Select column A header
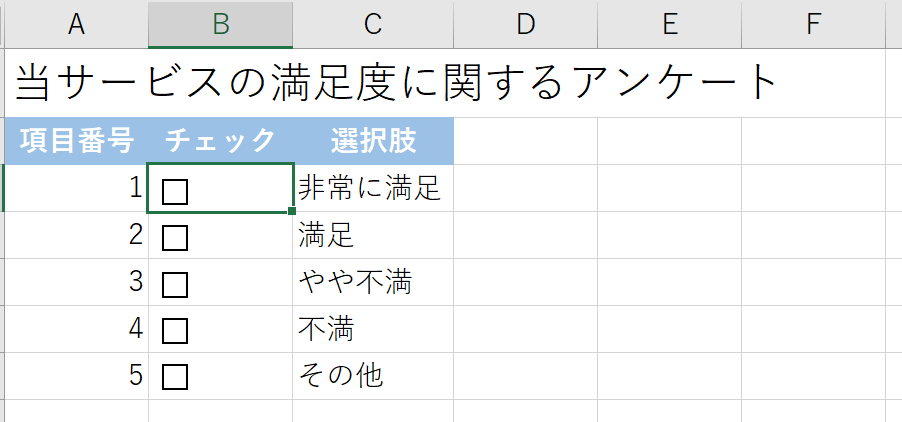The height and width of the screenshot is (422, 902). tap(76, 25)
